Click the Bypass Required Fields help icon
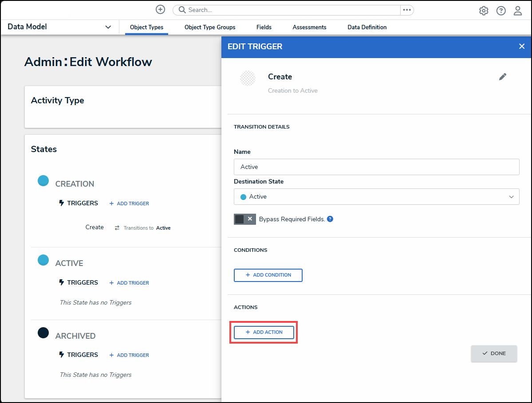The width and height of the screenshot is (532, 403). [x=330, y=219]
